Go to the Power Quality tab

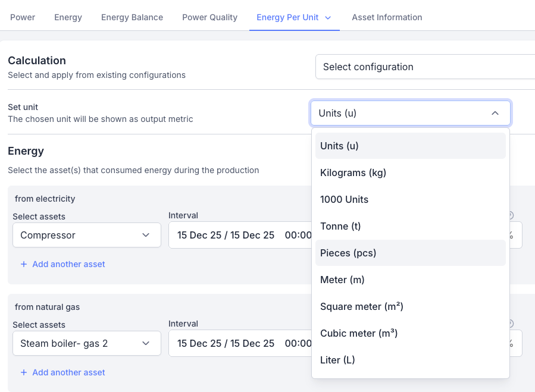point(209,17)
